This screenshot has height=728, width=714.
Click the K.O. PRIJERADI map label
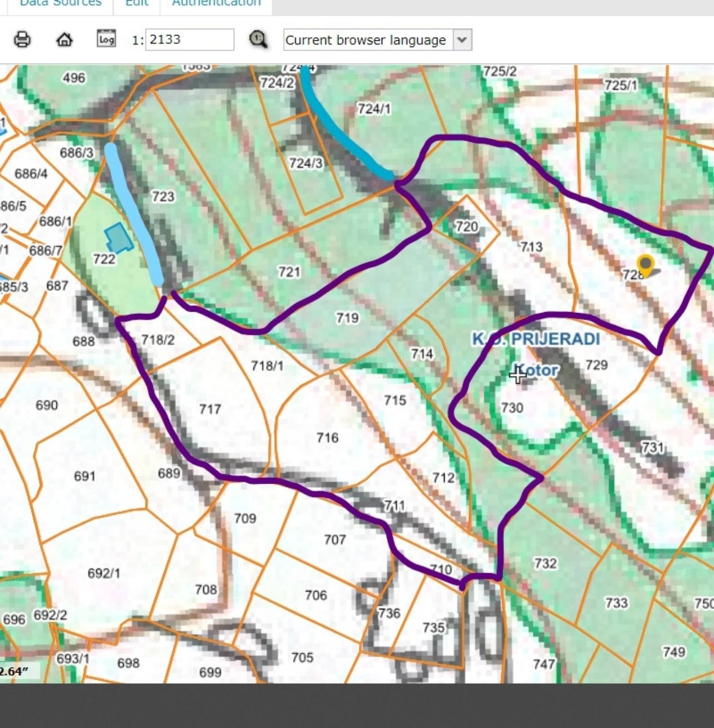pyautogui.click(x=536, y=339)
